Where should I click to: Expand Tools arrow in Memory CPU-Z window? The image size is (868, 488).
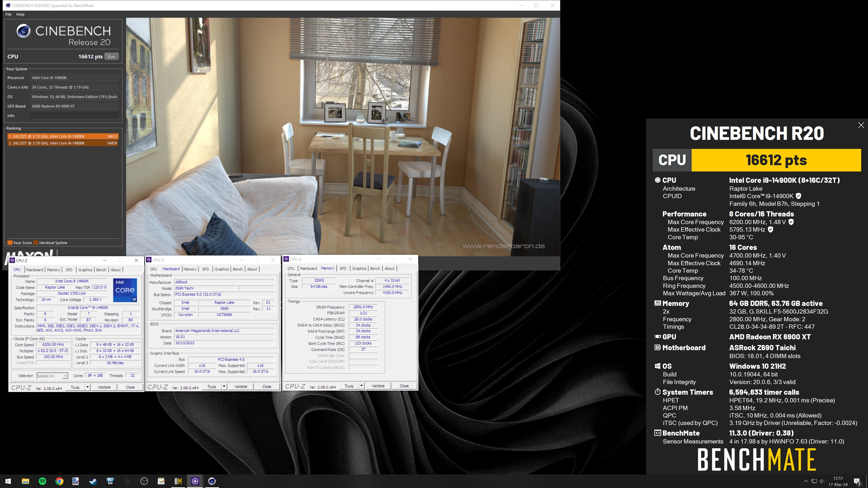362,386
